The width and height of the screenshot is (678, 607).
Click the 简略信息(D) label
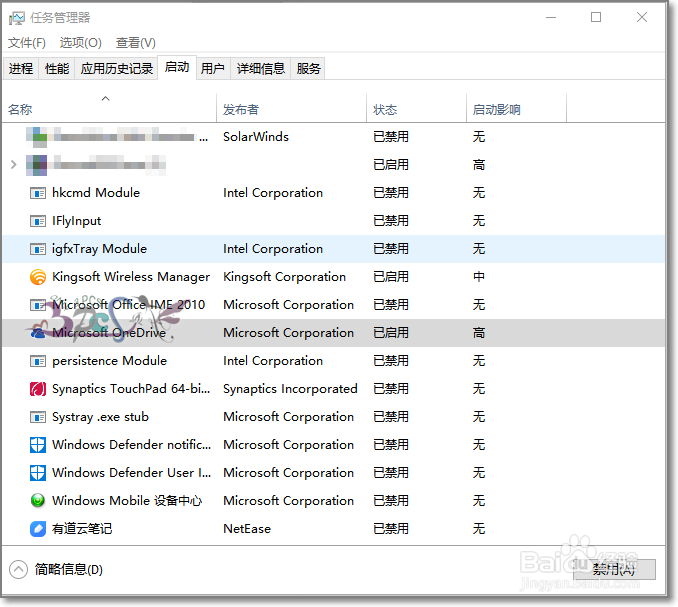[69, 570]
